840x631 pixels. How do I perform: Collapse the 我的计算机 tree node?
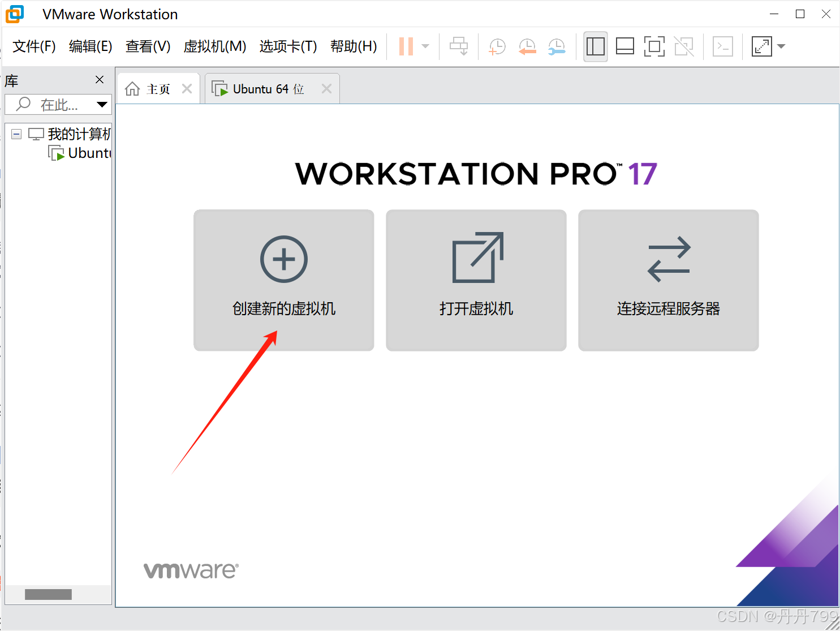pyautogui.click(x=16, y=134)
